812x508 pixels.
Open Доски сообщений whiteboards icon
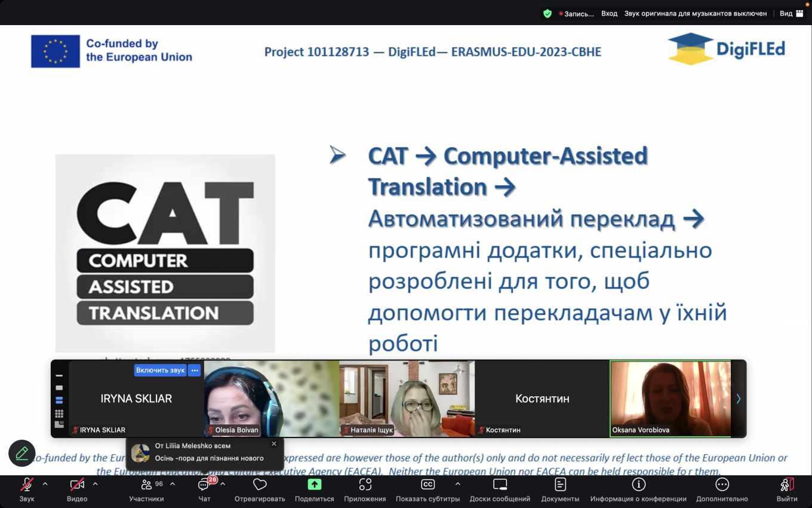[500, 485]
